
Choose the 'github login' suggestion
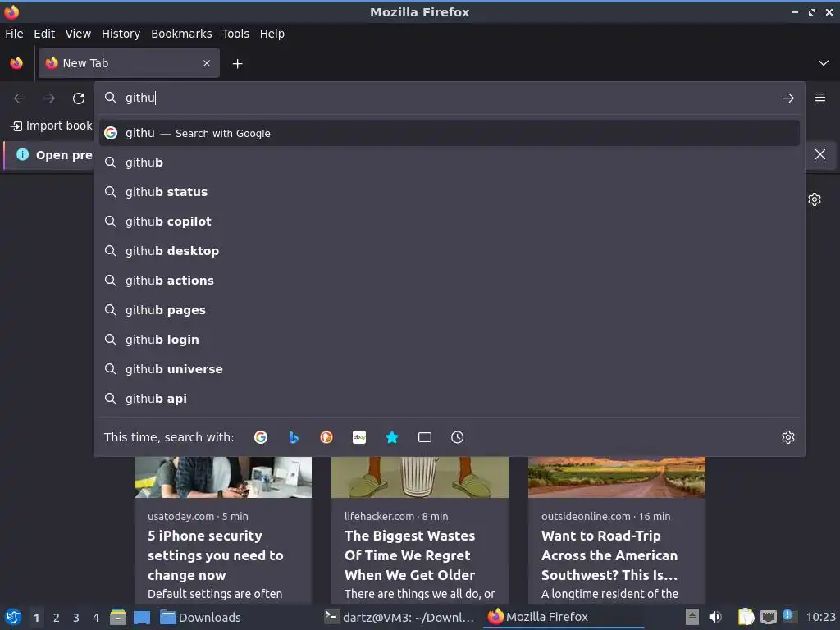(x=449, y=339)
